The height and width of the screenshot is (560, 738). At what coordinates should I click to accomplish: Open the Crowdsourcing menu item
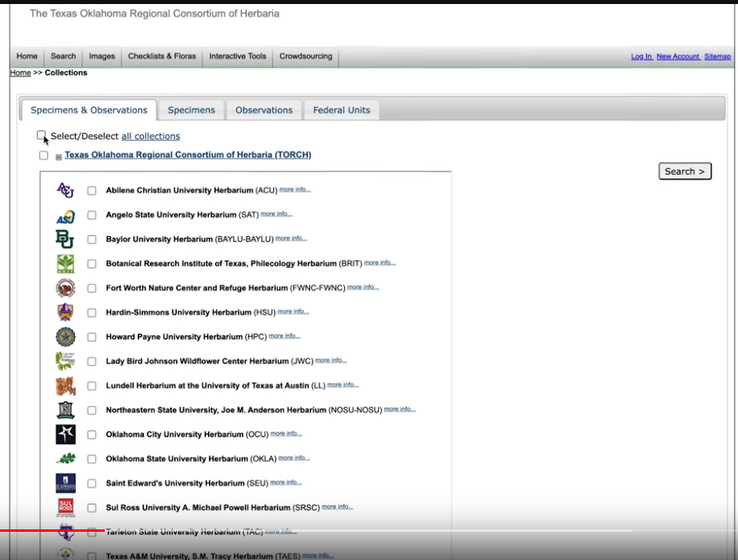306,56
